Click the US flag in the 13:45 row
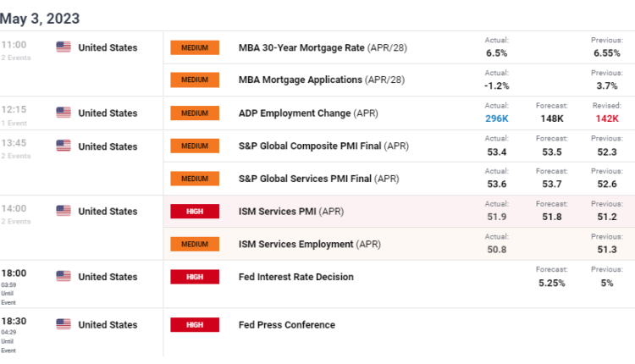 point(63,146)
